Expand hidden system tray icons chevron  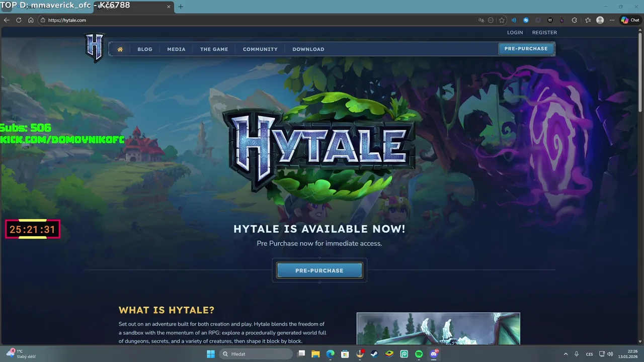[566, 354]
